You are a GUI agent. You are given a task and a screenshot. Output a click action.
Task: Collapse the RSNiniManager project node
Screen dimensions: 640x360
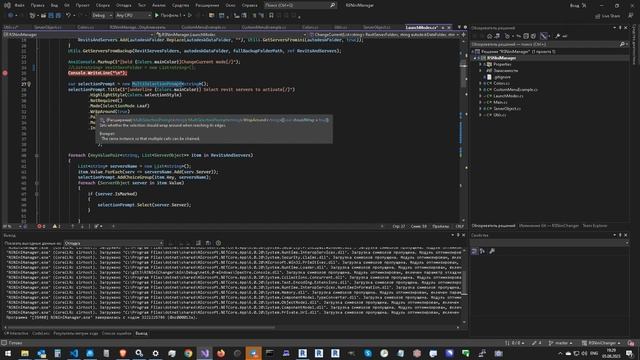[x=475, y=58]
